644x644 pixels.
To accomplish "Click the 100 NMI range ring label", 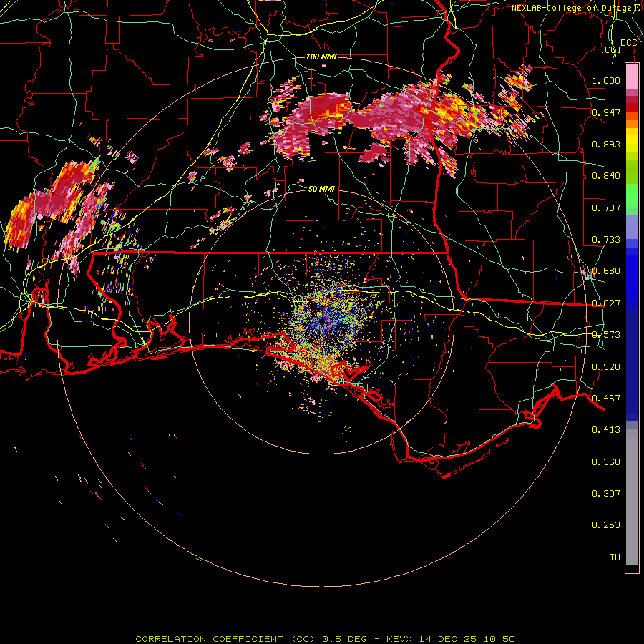I will [x=321, y=57].
